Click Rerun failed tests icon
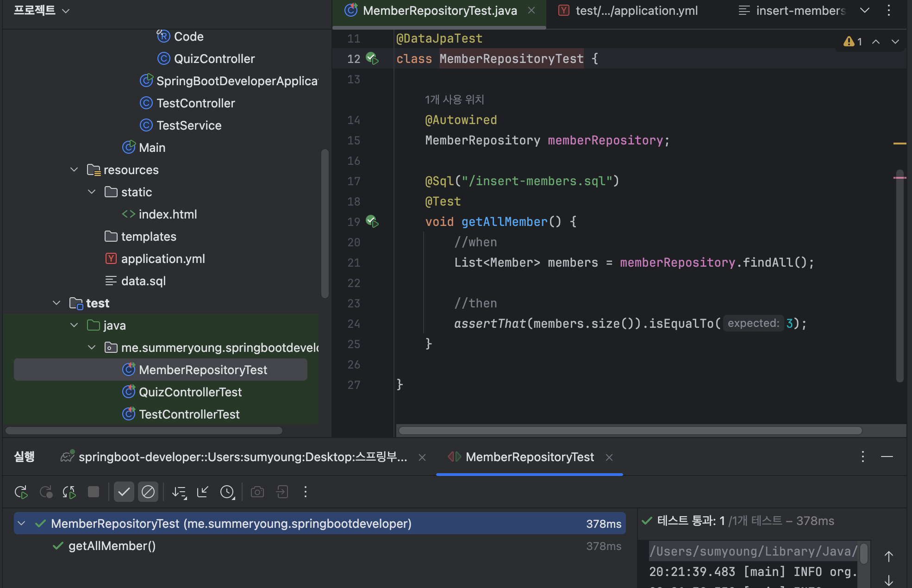Image resolution: width=912 pixels, height=588 pixels. click(46, 492)
